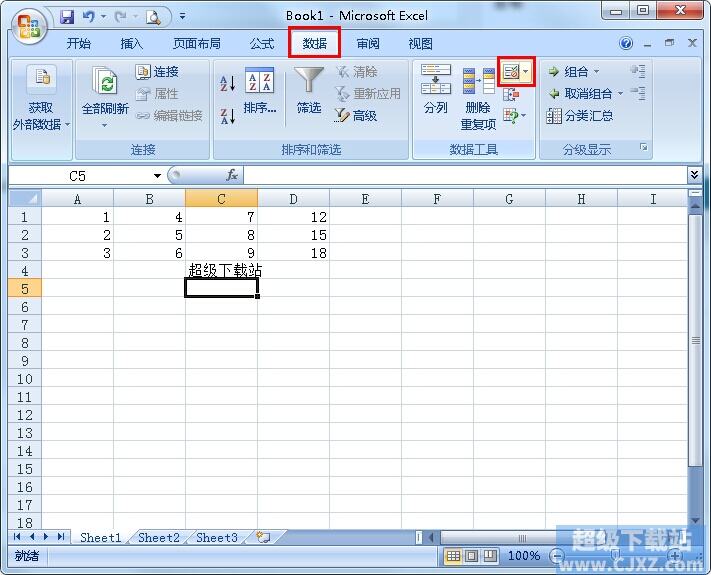711x575 pixels.
Task: Expand the data validation dropdown arrow
Action: point(526,72)
